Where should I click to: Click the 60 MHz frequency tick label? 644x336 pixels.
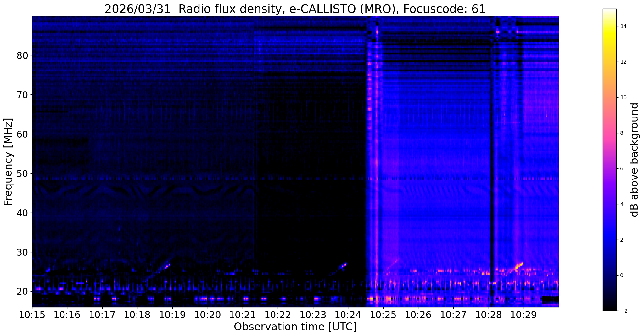pos(22,134)
